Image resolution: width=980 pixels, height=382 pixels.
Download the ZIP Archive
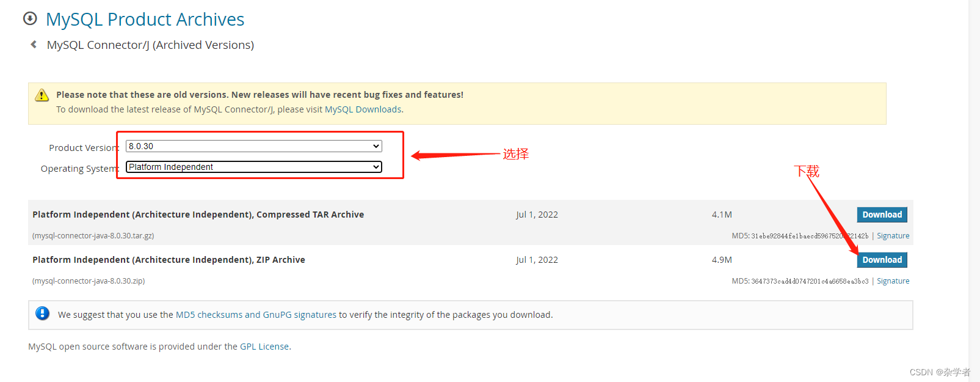(x=882, y=259)
